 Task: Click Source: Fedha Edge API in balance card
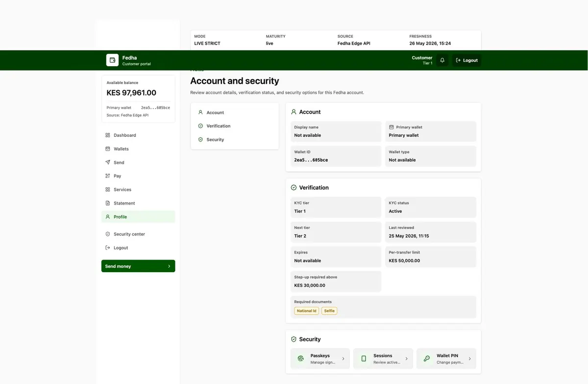coord(127,115)
